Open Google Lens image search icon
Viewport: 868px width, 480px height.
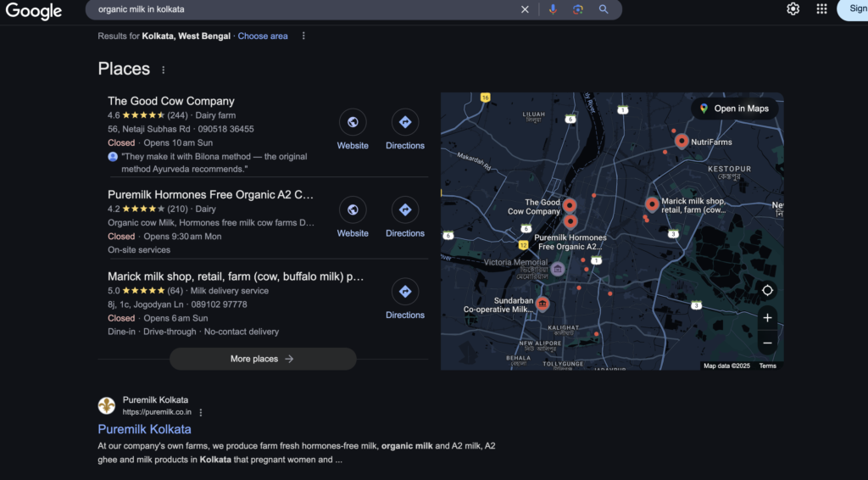[578, 9]
